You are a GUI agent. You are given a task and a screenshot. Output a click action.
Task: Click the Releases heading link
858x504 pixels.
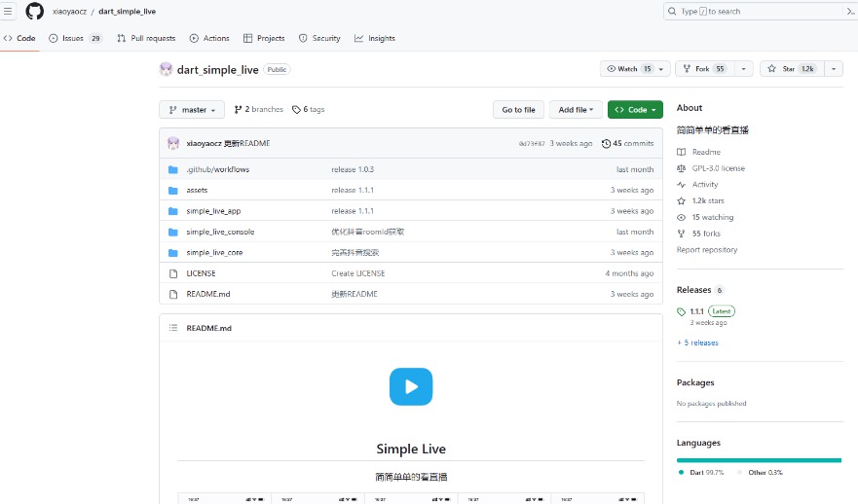click(x=693, y=290)
